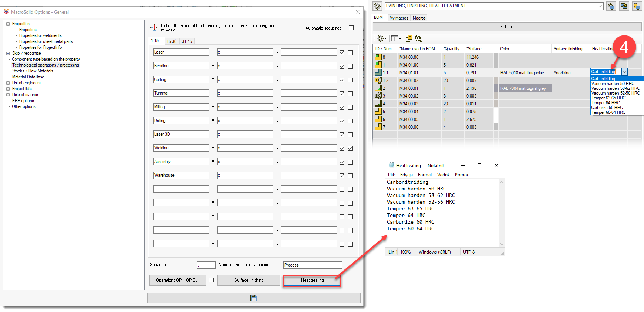Click the MacroSolid logo in the title bar
Screen dimensions: 644x312
coord(6,12)
